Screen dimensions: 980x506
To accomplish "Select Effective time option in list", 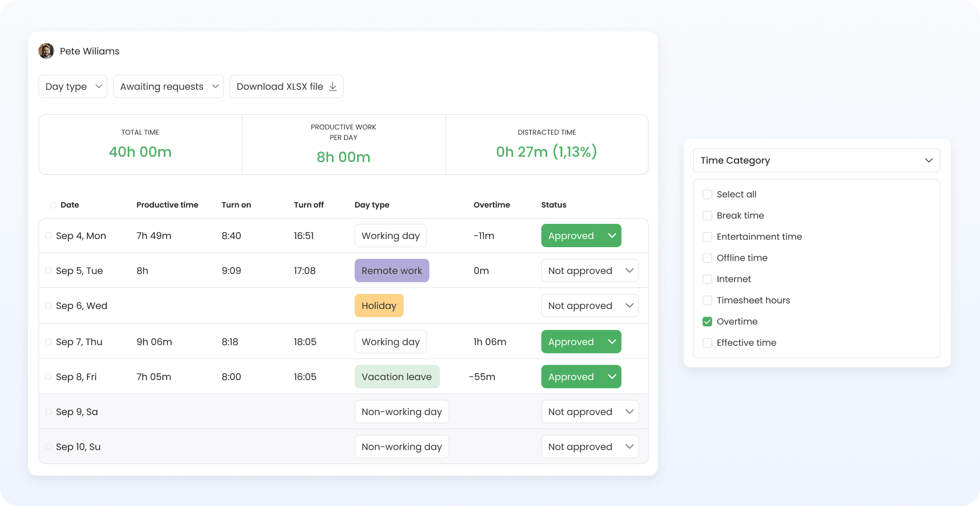I will (x=746, y=343).
